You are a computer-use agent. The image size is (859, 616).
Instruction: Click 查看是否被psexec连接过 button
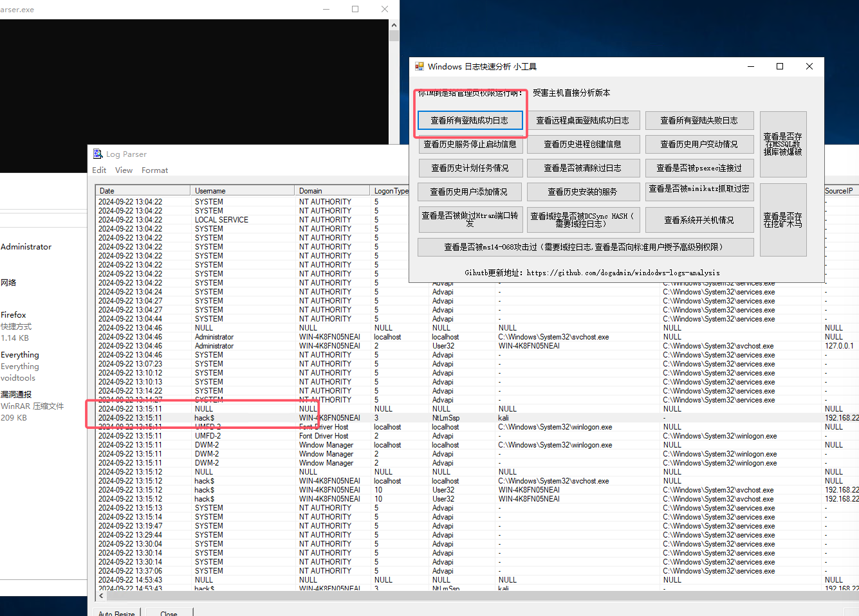coord(699,168)
